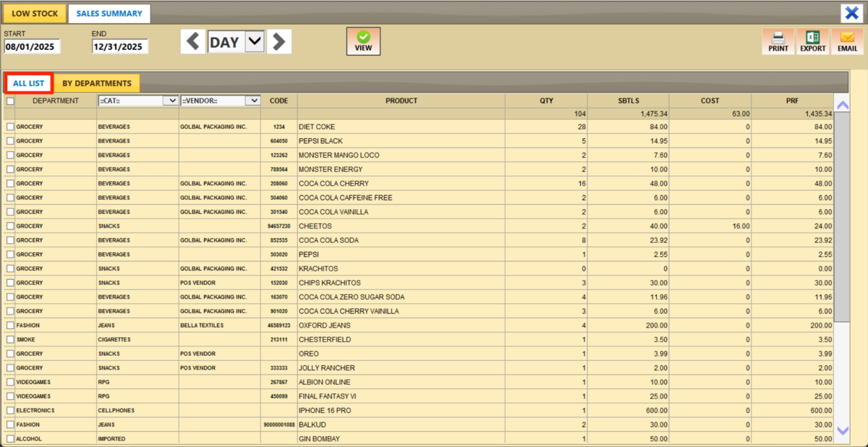Select the SALES SUMMARY tab

pos(109,14)
